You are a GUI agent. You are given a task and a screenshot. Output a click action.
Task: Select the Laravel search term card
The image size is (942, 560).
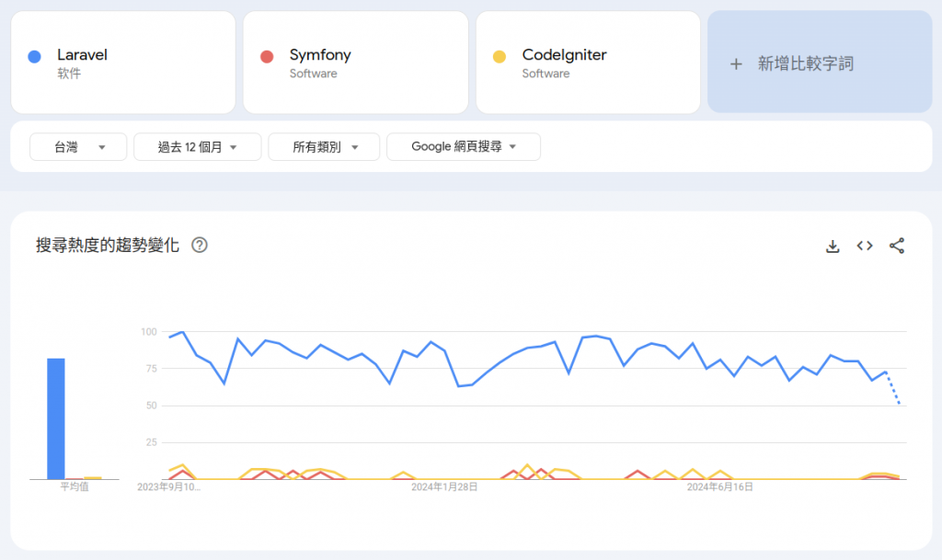coord(123,63)
